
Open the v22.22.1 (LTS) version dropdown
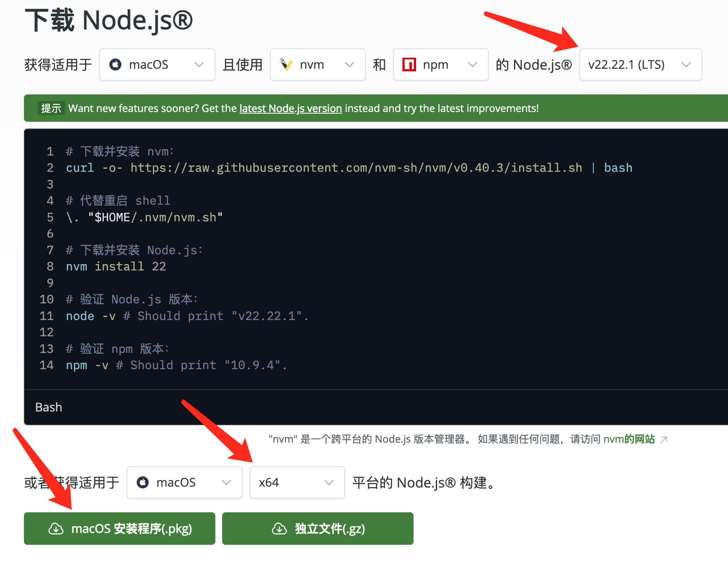[640, 64]
